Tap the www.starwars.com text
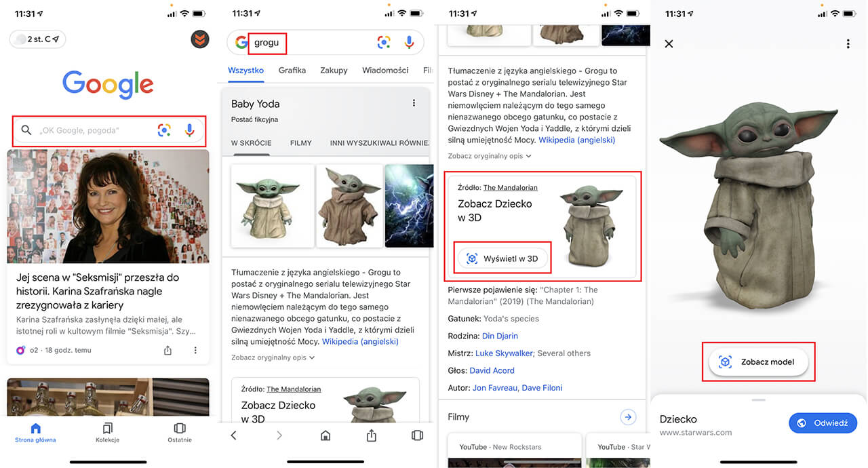 [696, 433]
